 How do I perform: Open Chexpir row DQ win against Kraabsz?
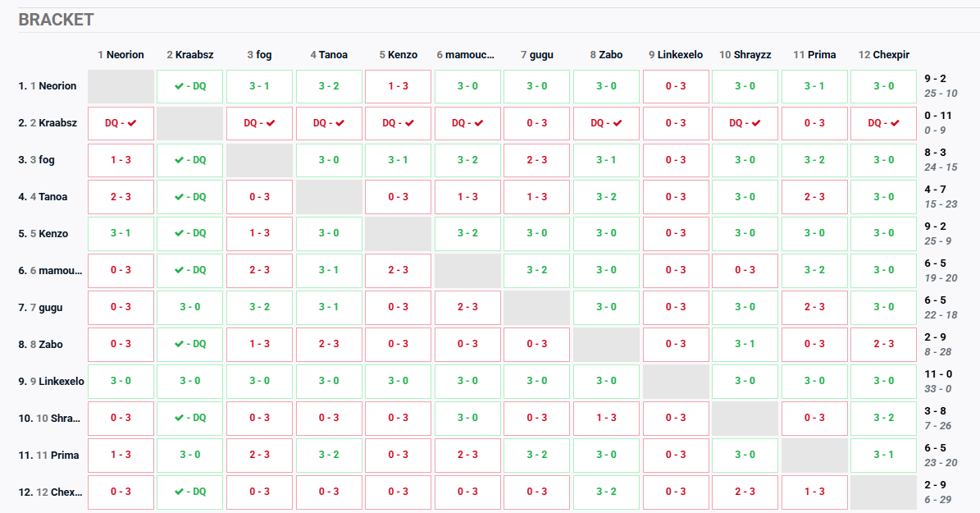190,492
